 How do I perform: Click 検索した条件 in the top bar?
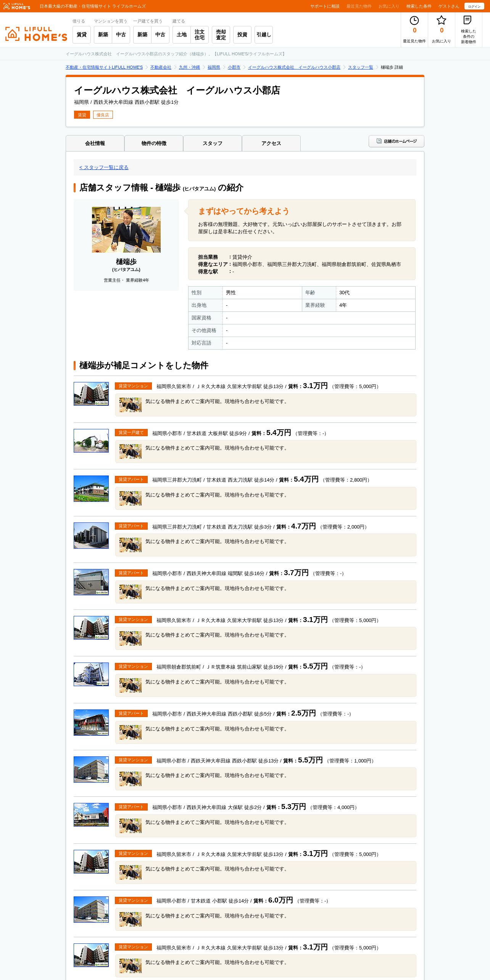click(x=419, y=6)
